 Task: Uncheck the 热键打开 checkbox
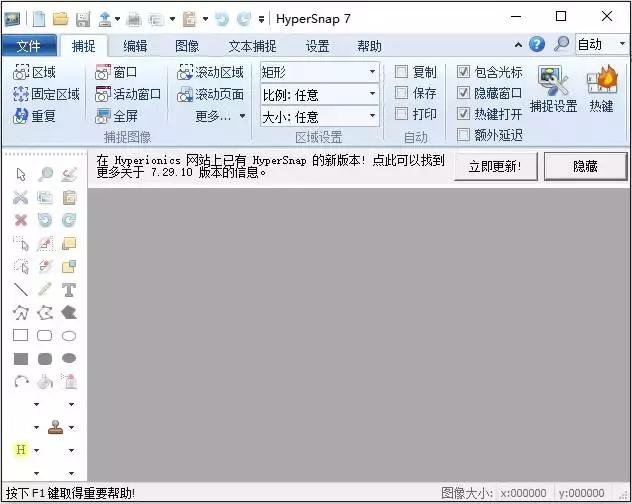click(464, 114)
